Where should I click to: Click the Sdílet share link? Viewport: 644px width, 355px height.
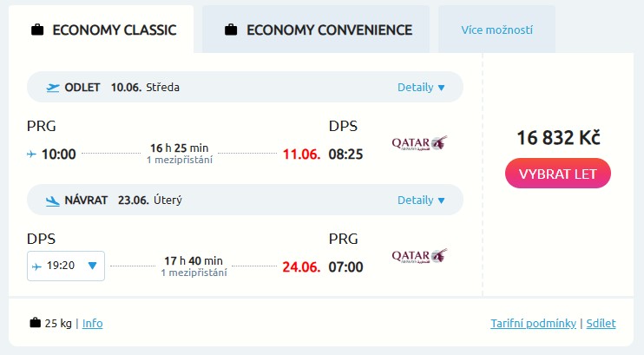pyautogui.click(x=601, y=324)
